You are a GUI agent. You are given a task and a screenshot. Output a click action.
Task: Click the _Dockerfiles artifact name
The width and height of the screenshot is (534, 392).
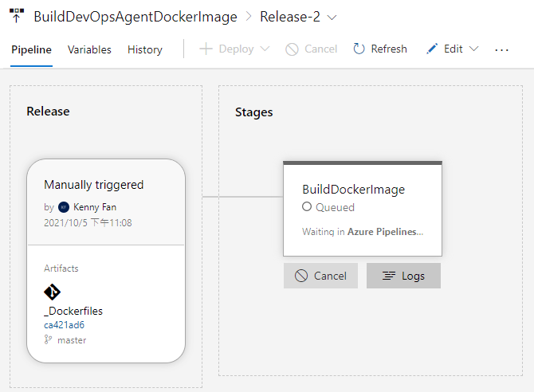(x=73, y=311)
